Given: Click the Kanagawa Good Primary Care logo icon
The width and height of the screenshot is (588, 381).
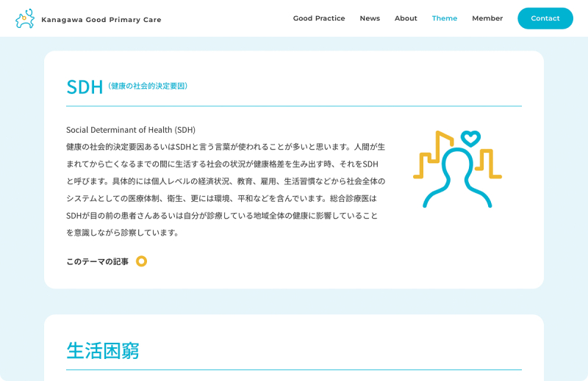Looking at the screenshot, I should point(25,19).
